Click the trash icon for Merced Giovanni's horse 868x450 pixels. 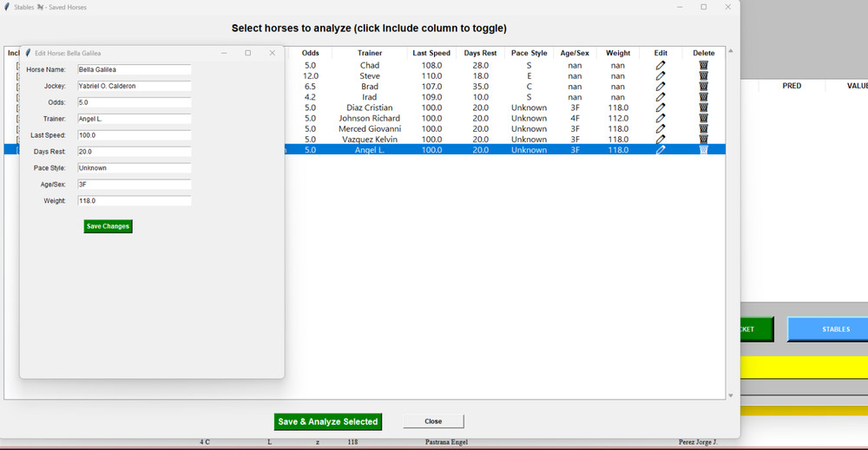coord(703,129)
